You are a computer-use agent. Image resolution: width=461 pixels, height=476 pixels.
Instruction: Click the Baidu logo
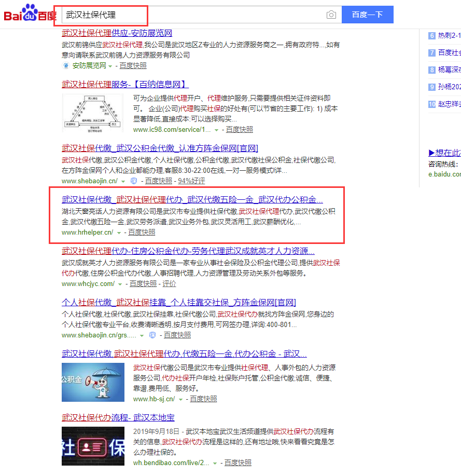(30, 13)
